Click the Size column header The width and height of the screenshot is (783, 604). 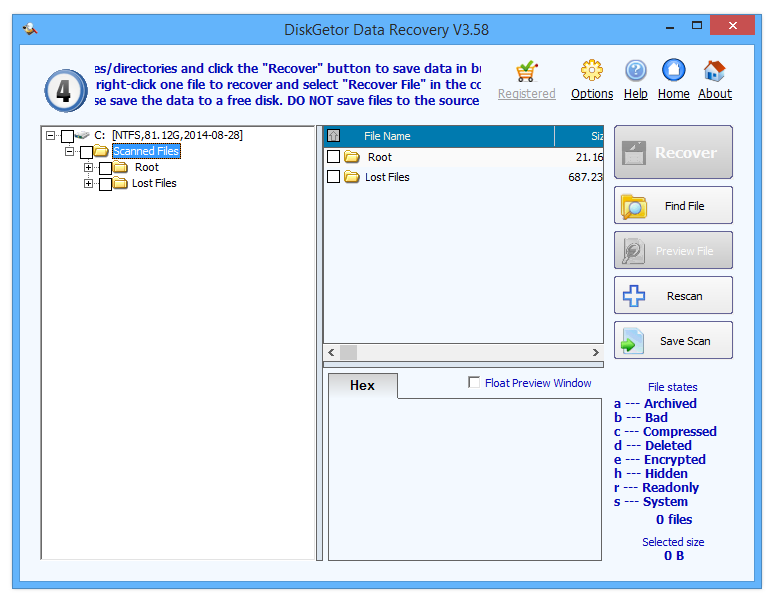(x=579, y=136)
